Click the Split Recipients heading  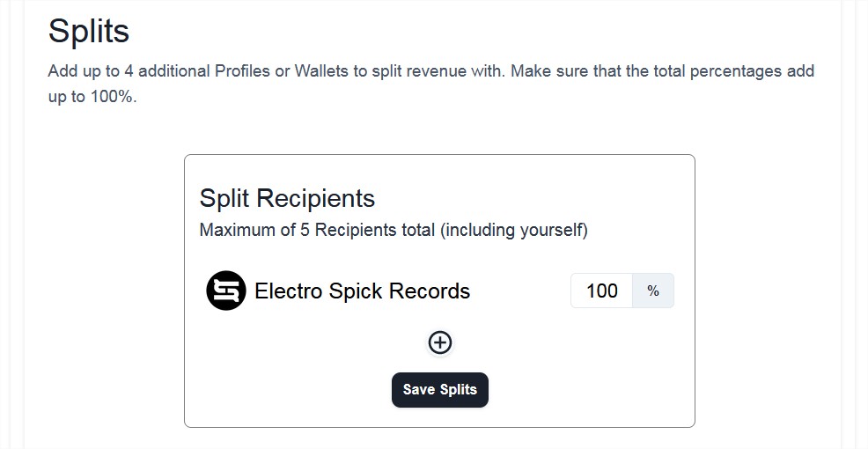287,198
